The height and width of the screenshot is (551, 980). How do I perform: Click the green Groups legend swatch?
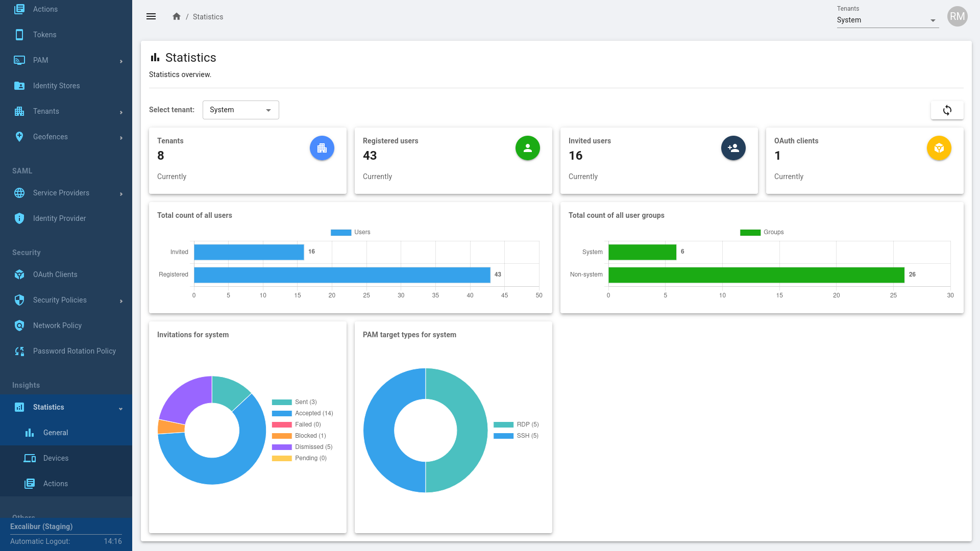pyautogui.click(x=750, y=233)
